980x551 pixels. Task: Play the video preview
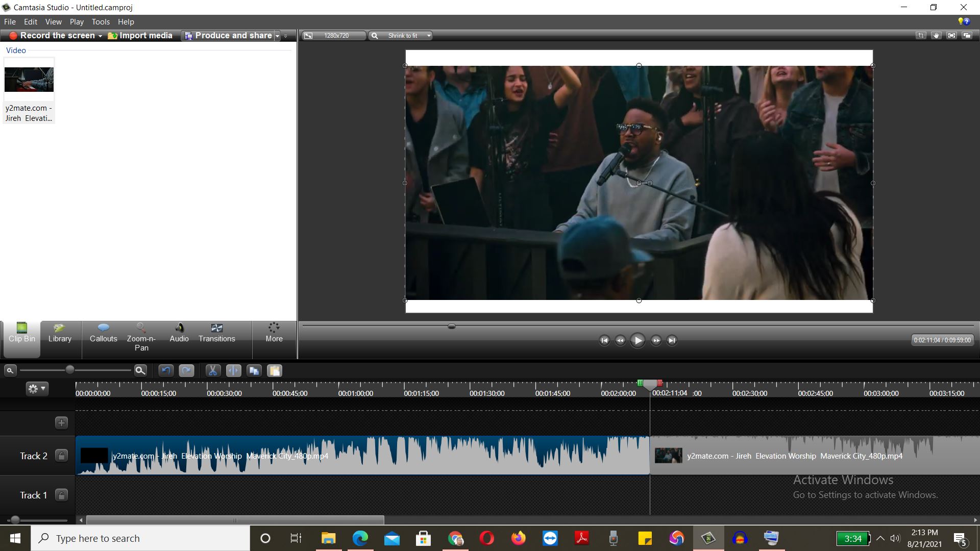point(638,340)
